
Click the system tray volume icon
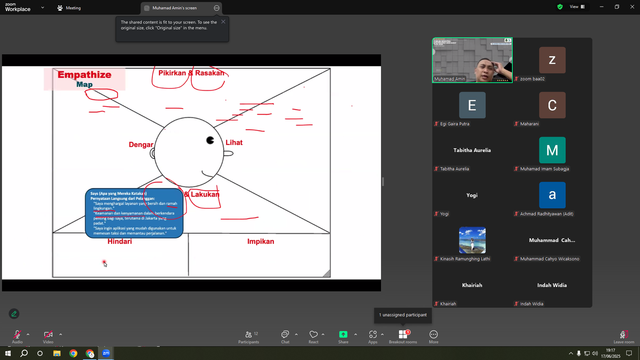(595, 353)
